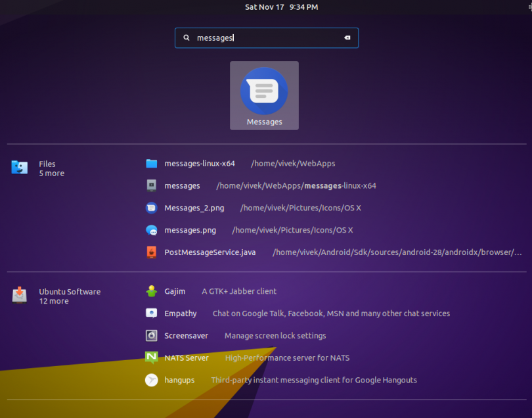532x418 pixels.
Task: Open Empathy chat application
Action: click(x=179, y=313)
